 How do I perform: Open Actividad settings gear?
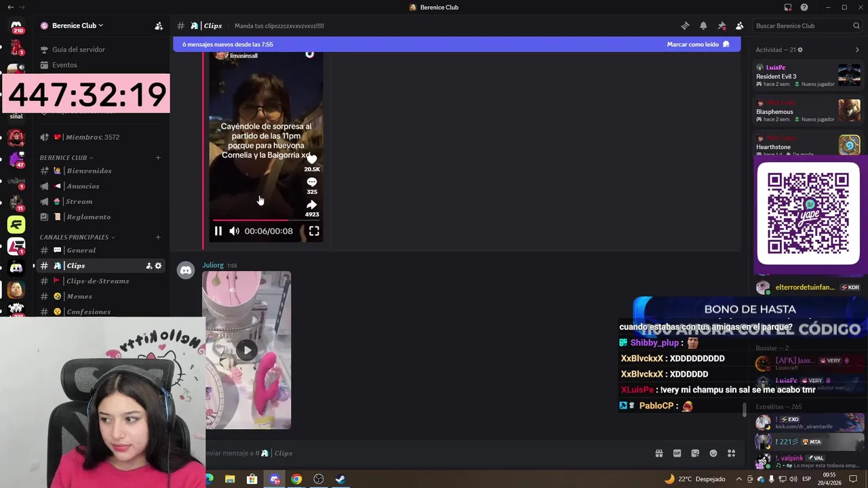tap(800, 49)
